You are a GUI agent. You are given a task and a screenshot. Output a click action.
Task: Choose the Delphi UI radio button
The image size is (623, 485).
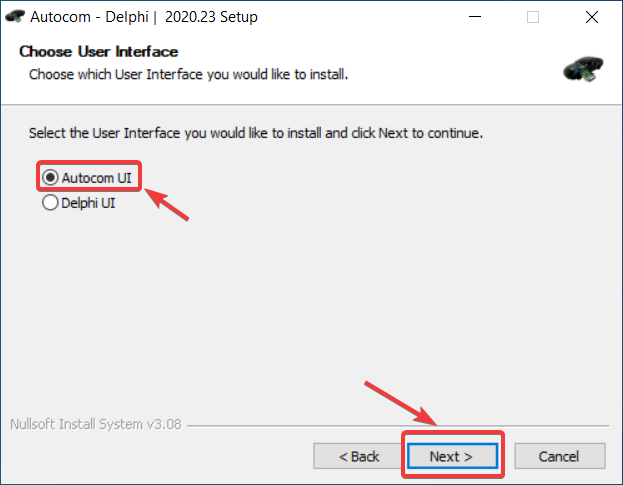click(50, 202)
